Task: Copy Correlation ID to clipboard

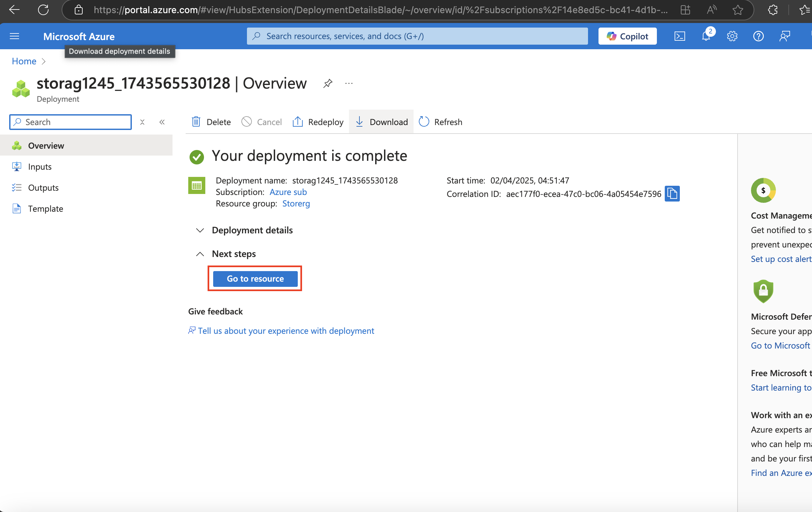Action: 672,193
